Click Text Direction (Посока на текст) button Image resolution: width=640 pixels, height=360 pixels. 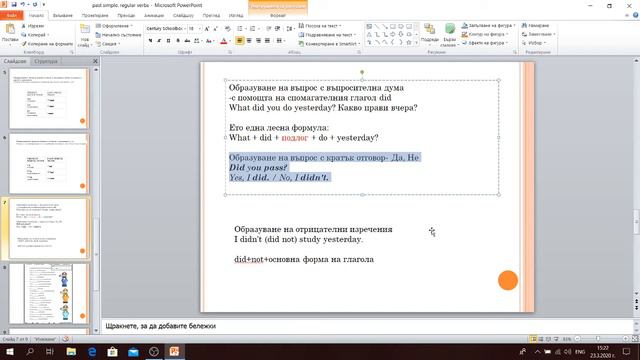coord(320,26)
